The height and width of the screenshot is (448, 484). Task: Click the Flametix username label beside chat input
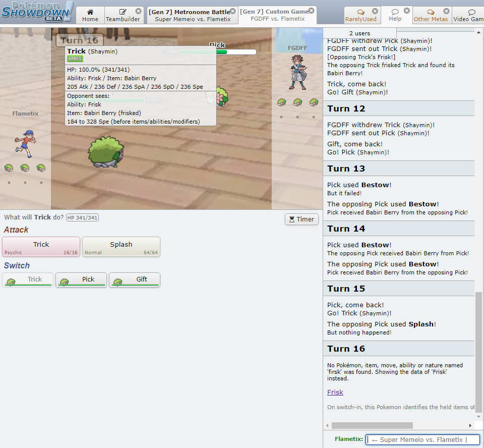coord(349,439)
